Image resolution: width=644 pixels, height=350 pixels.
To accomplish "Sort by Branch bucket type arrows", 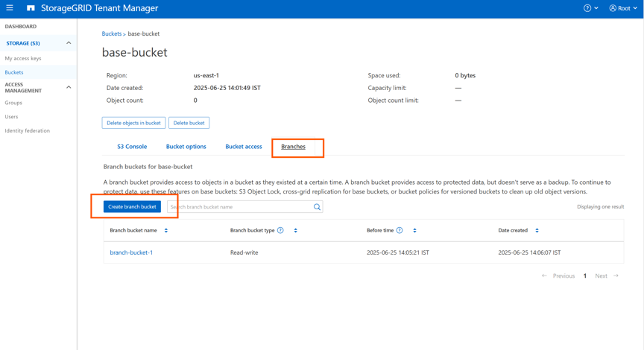I will [295, 231].
